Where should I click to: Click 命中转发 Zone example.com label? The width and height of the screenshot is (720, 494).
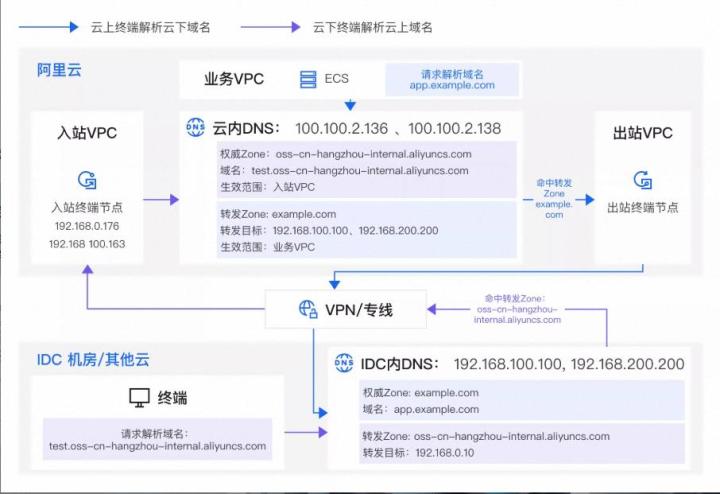(554, 199)
